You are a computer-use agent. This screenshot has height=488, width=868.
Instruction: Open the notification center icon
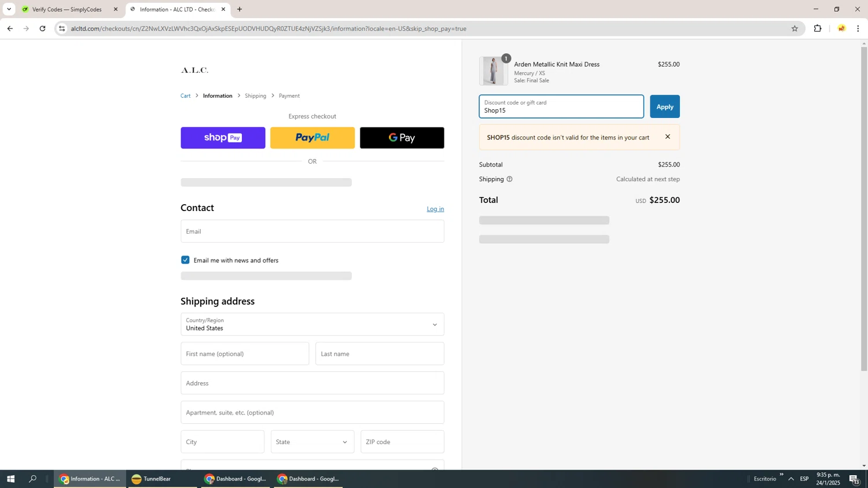[x=855, y=479]
